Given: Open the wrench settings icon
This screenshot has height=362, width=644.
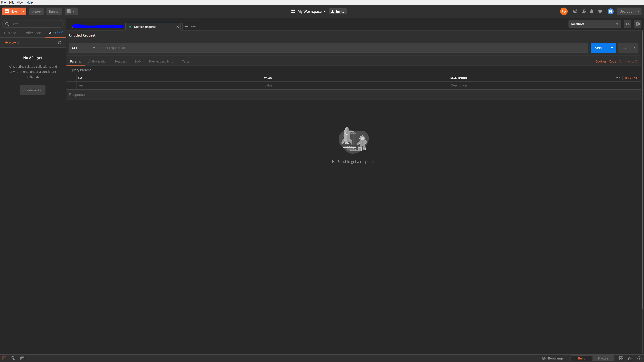Looking at the screenshot, I should click(584, 11).
